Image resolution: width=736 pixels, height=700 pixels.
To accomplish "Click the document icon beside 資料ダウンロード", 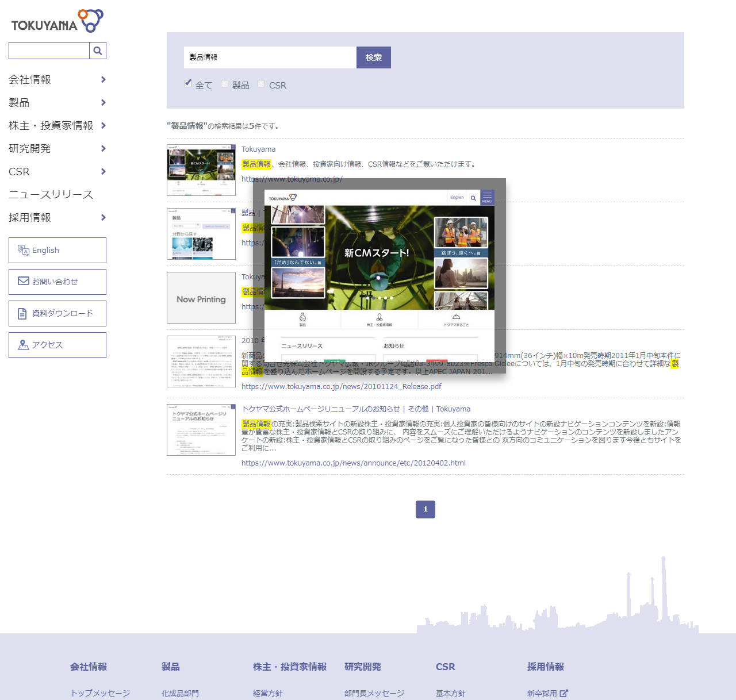I will [x=22, y=314].
